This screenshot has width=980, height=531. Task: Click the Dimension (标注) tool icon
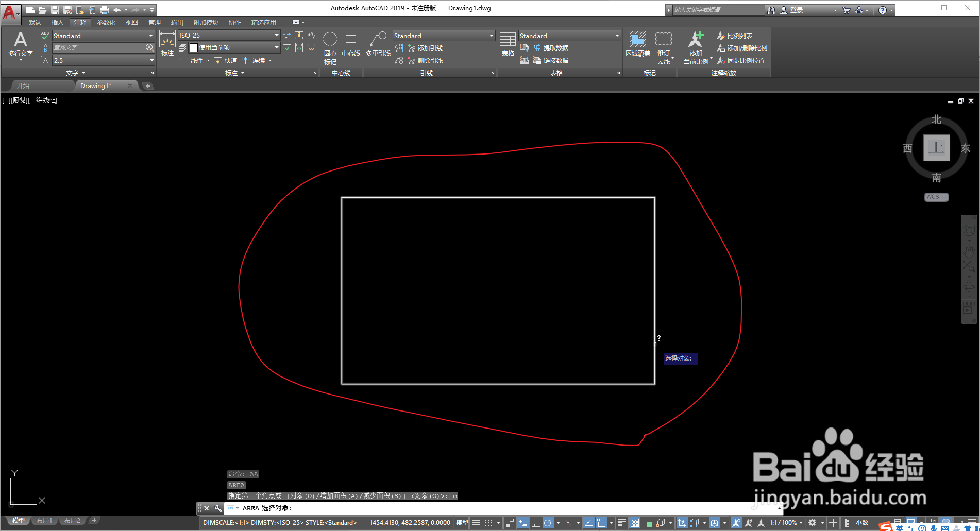167,44
